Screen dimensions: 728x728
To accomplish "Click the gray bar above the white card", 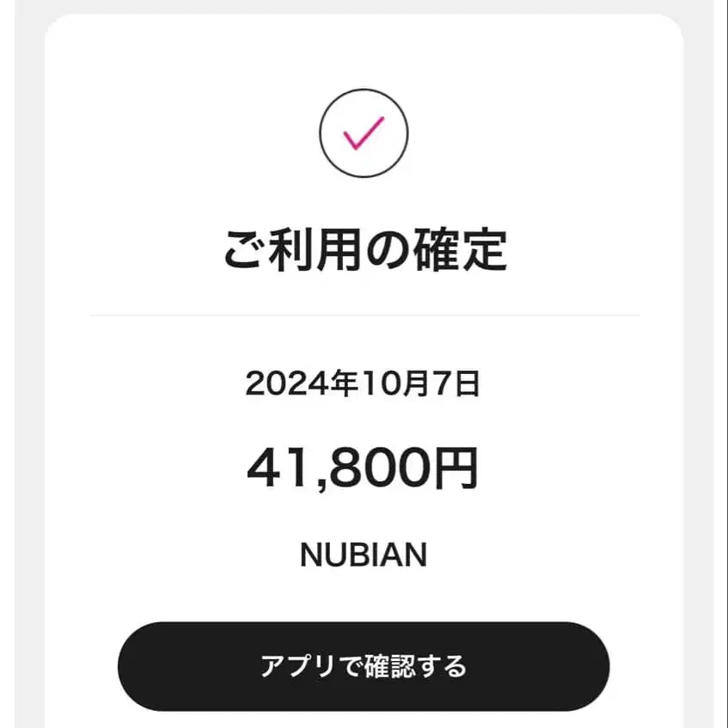I will point(364,6).
